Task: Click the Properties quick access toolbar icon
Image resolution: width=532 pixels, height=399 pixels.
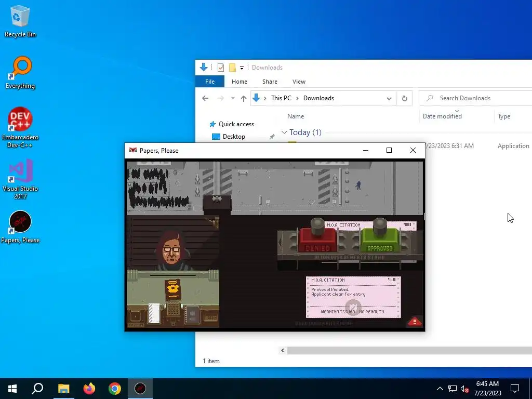Action: 220,68
